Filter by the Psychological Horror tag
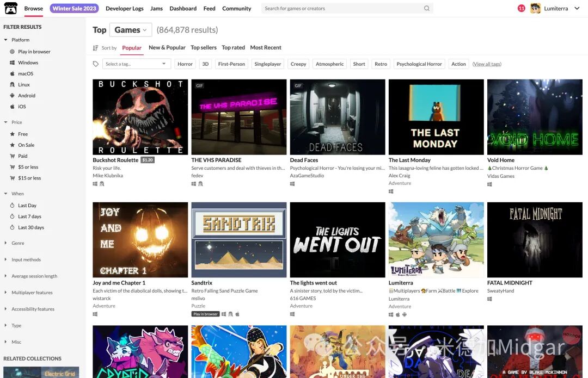 [419, 64]
